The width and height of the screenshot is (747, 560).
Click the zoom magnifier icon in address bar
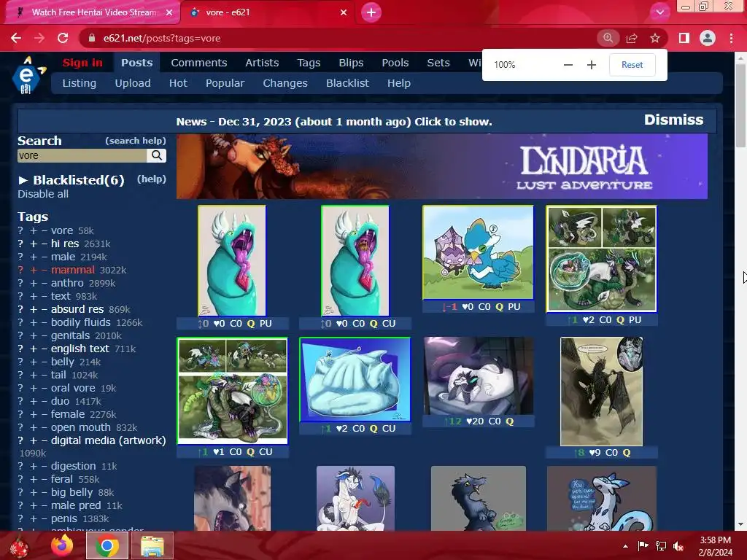pyautogui.click(x=608, y=38)
